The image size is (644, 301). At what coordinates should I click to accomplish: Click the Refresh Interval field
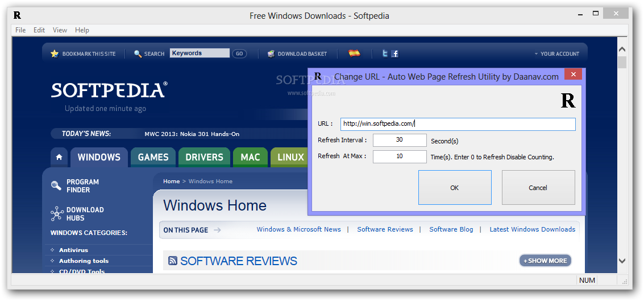coord(400,140)
